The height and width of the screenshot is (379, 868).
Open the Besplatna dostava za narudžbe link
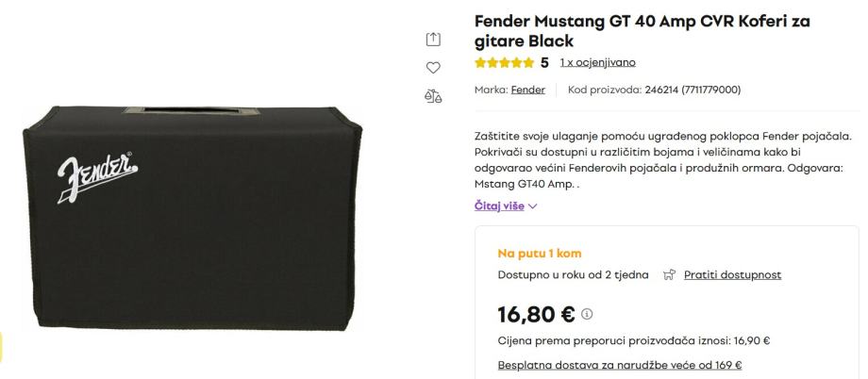tap(620, 365)
